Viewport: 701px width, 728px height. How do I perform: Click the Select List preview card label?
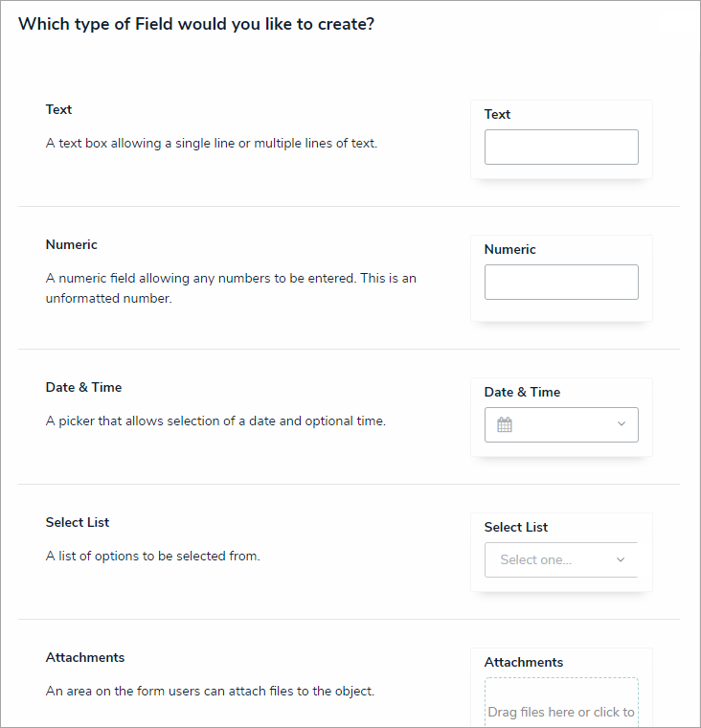pos(516,527)
